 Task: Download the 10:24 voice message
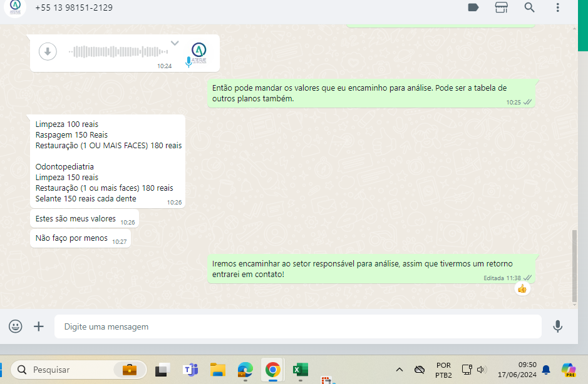48,52
